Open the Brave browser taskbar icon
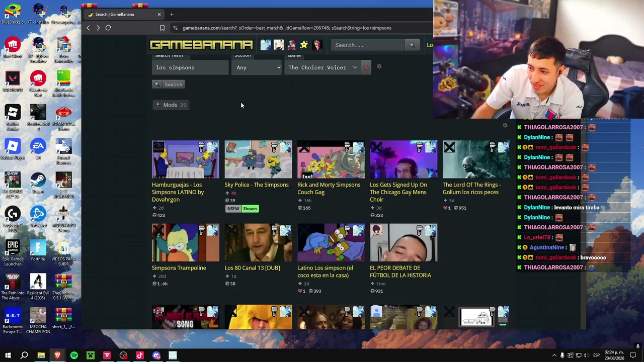 pyautogui.click(x=57, y=355)
